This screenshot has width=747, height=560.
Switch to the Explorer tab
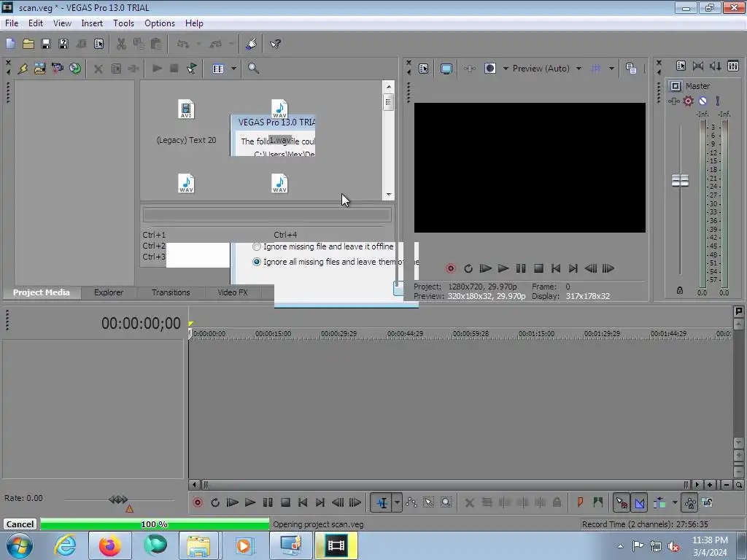tap(109, 292)
